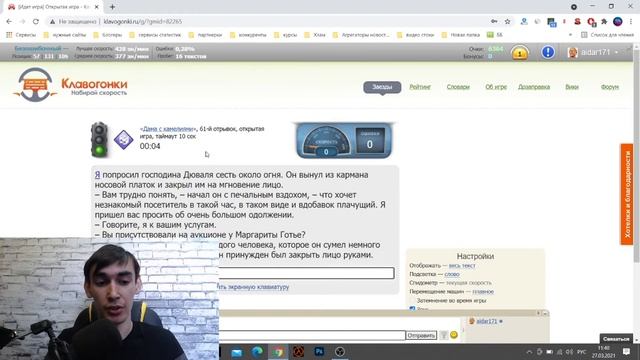Image resolution: width=640 pixels, height=360 pixels.
Task: Click the errors counter showing 0
Action: (370, 141)
